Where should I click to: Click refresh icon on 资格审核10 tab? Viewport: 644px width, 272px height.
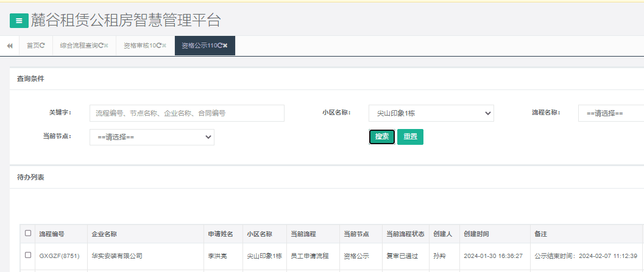[159, 46]
